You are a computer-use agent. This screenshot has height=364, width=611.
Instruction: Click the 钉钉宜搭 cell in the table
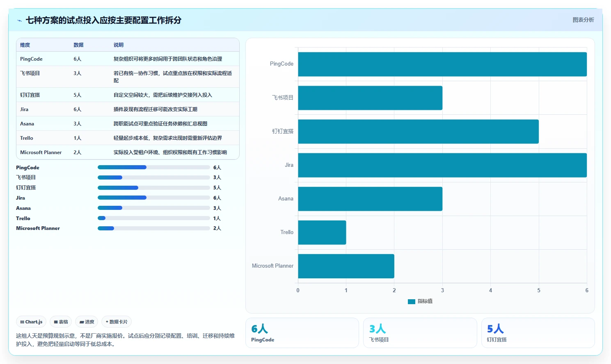click(x=30, y=95)
